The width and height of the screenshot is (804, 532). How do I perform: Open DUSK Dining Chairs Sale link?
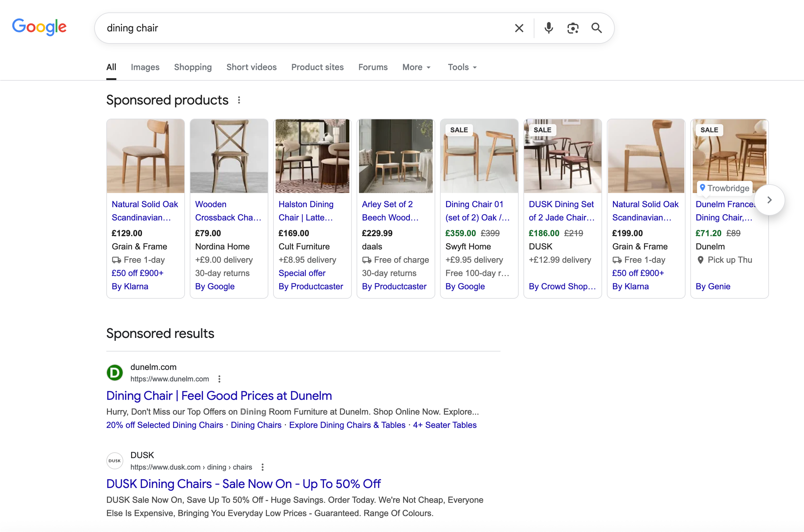243,484
